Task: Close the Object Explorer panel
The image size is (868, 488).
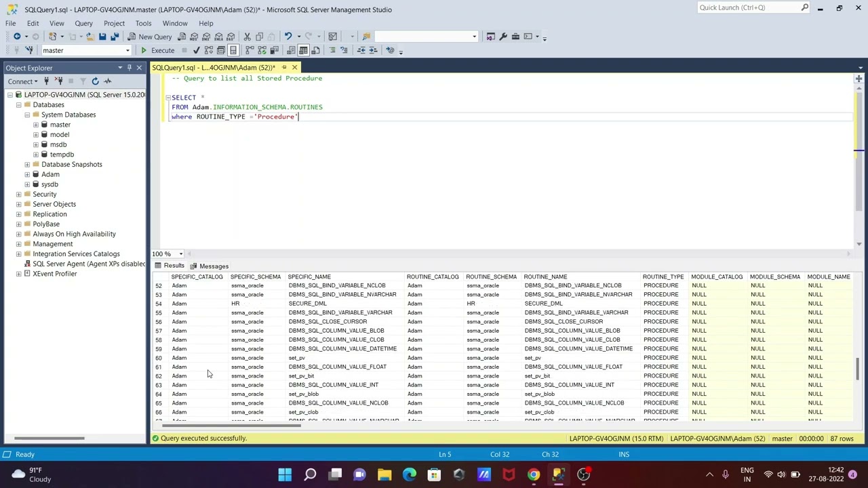Action: point(139,68)
